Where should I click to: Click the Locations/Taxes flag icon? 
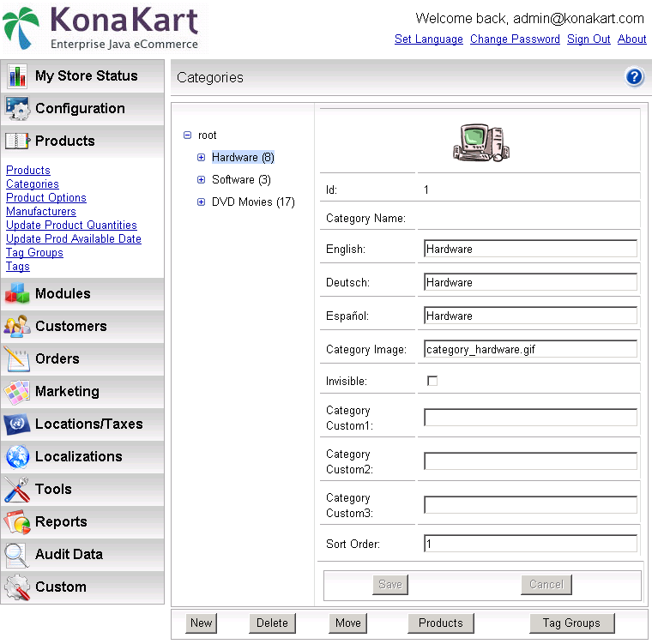17,424
